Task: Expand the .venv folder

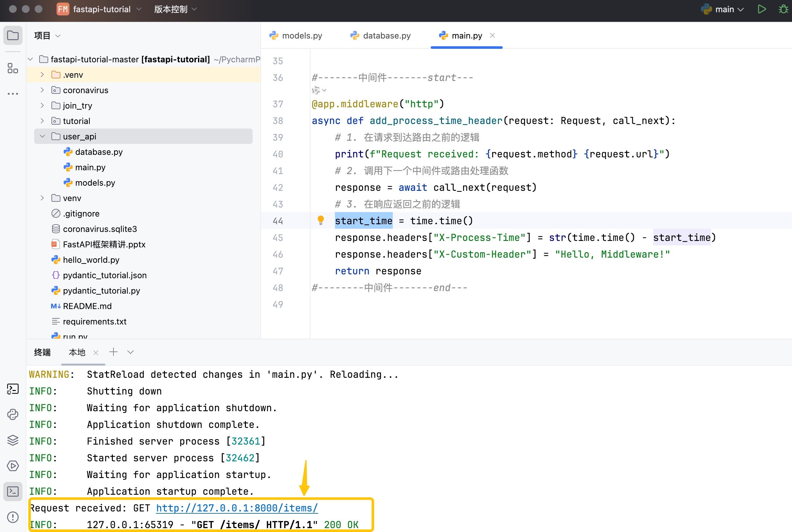Action: pos(42,75)
